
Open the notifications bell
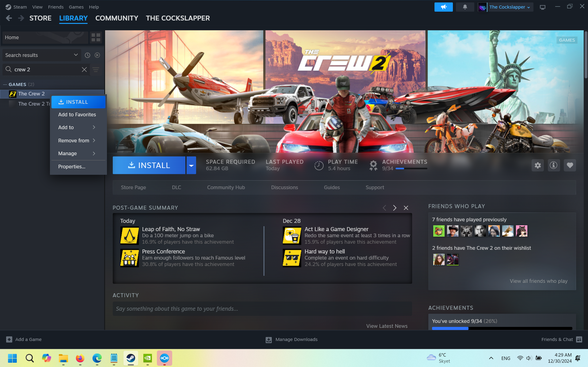(465, 7)
